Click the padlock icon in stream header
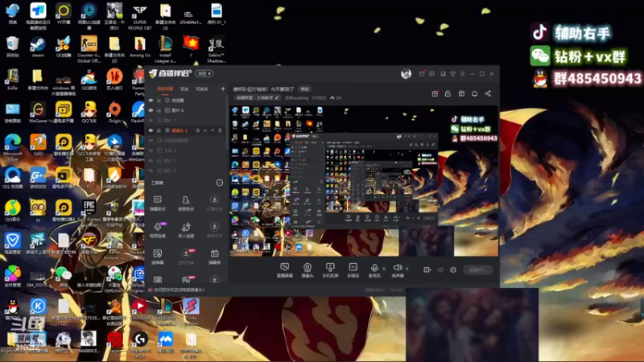This screenshot has height=362, width=644. point(448,93)
